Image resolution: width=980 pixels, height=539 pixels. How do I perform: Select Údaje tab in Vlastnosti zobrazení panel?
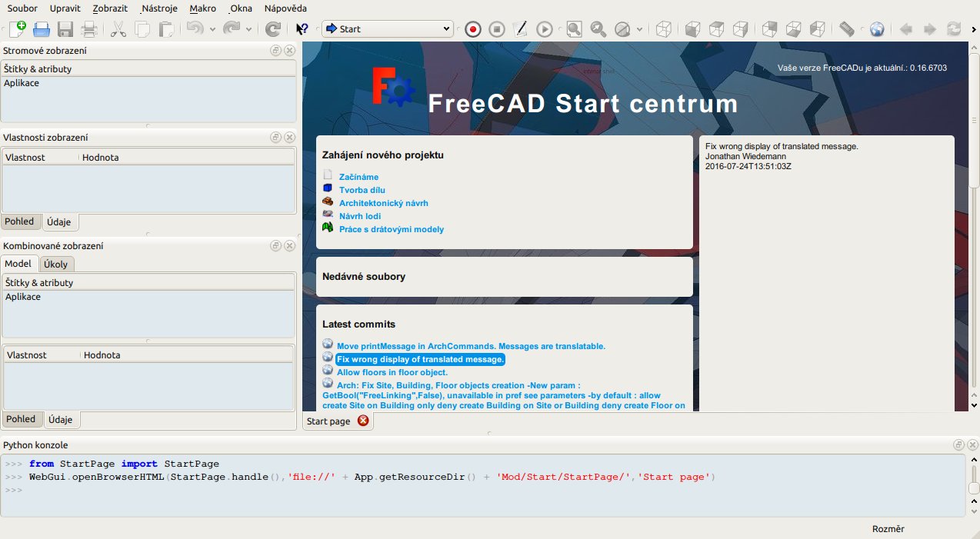point(59,222)
